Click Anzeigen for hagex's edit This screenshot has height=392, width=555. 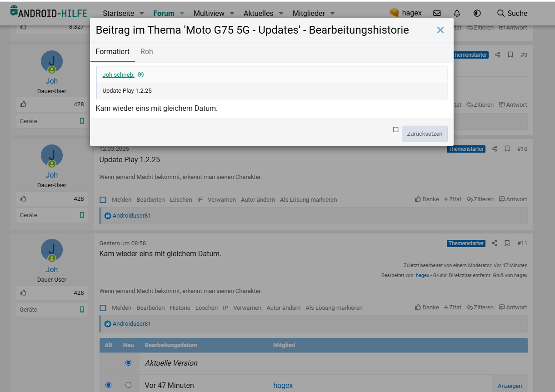pyautogui.click(x=510, y=386)
